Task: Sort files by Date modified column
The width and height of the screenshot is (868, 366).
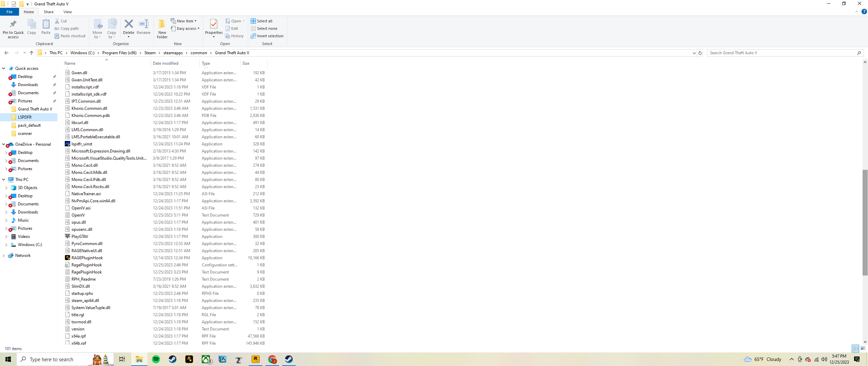Action: (x=165, y=63)
